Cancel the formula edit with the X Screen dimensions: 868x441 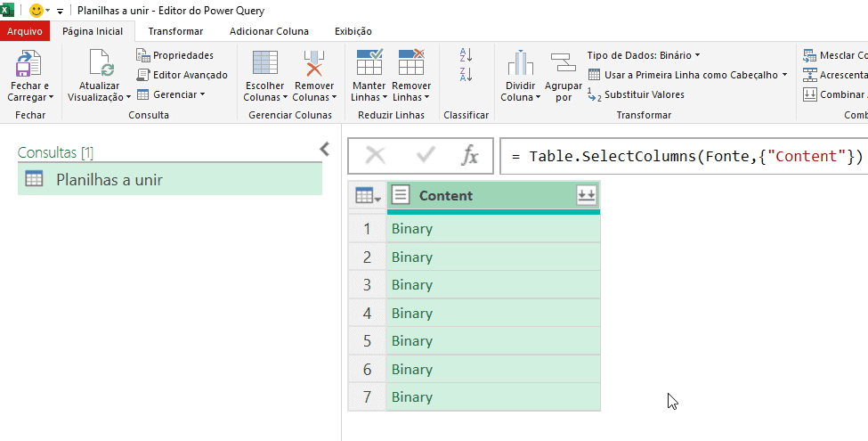[x=376, y=156]
